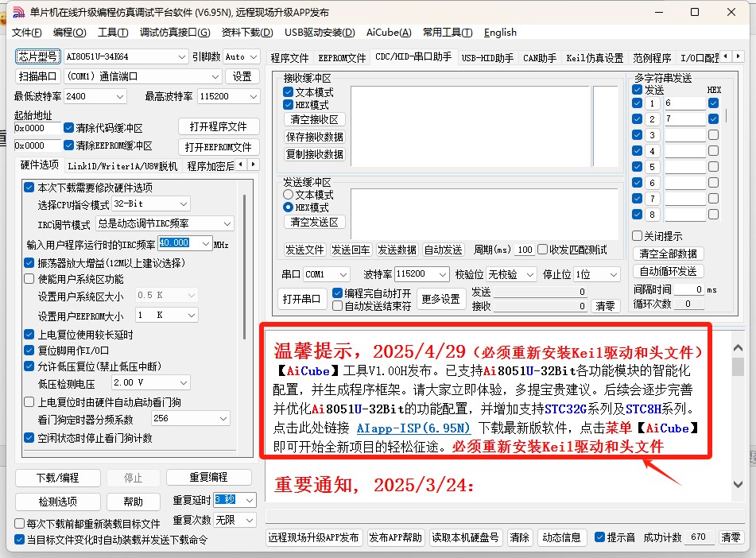
Task: Click 扫描串口 button
Action: point(37,76)
